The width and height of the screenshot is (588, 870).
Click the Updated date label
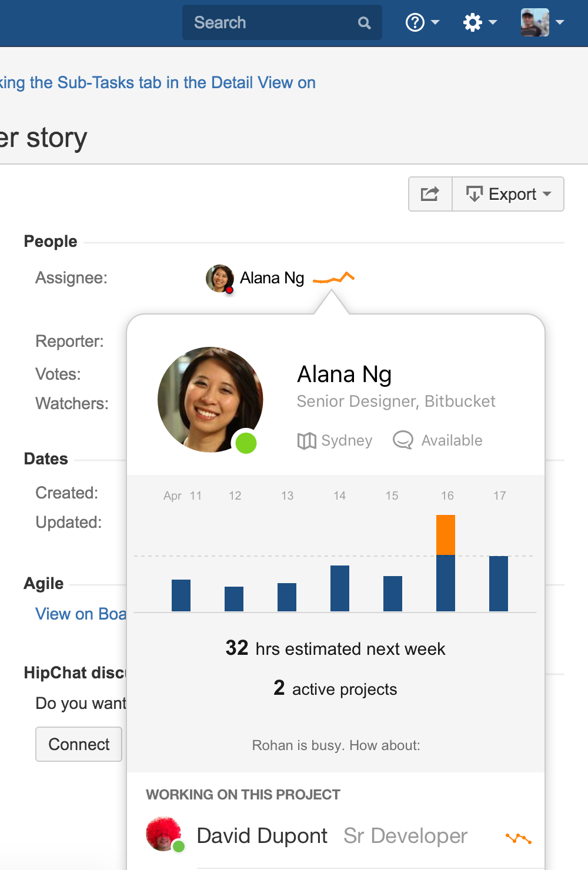(68, 522)
